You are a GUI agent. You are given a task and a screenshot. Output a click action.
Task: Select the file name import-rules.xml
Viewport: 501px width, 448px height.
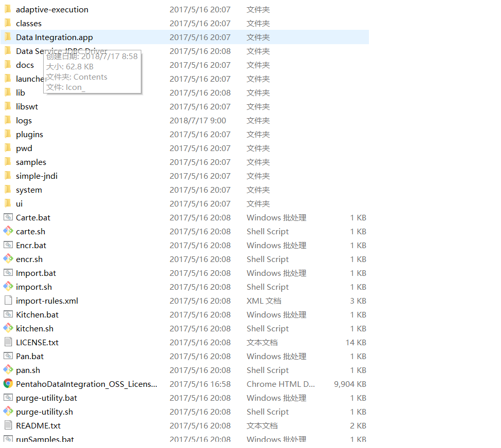click(47, 301)
